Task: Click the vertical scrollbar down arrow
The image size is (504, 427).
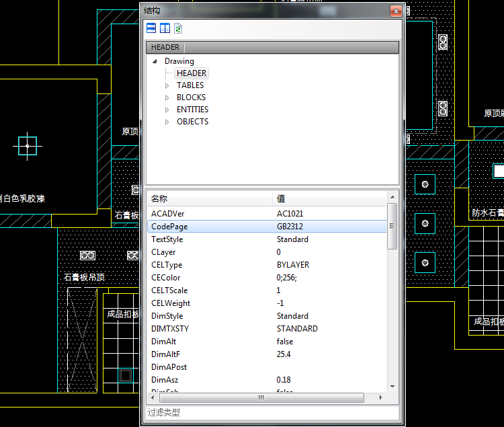Action: tap(392, 387)
